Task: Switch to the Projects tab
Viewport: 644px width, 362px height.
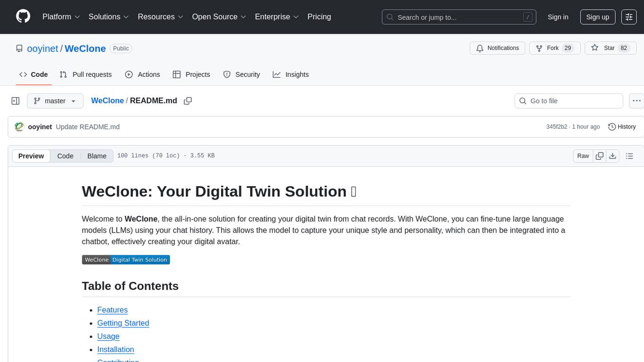Action: coord(191,74)
